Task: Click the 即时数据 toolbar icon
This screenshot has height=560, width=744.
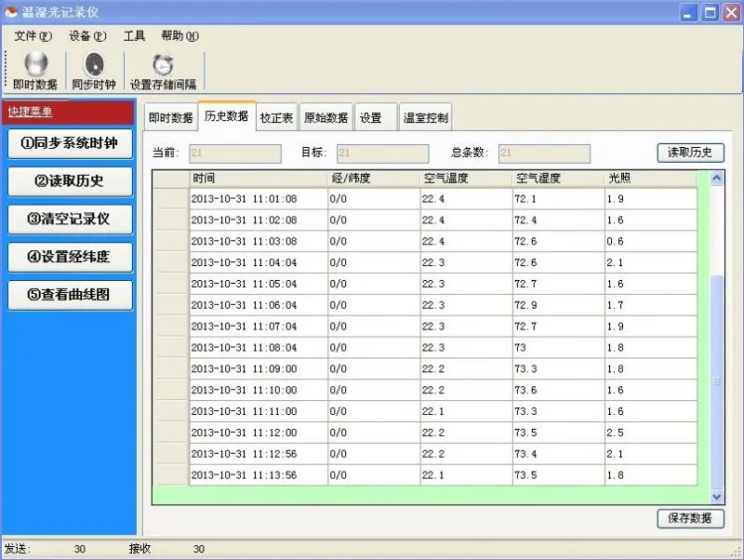Action: [35, 71]
